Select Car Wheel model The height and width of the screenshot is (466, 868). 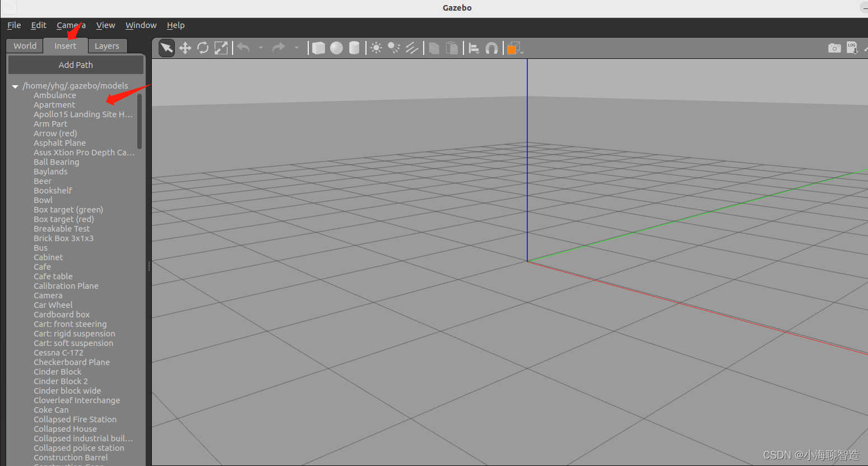click(53, 305)
